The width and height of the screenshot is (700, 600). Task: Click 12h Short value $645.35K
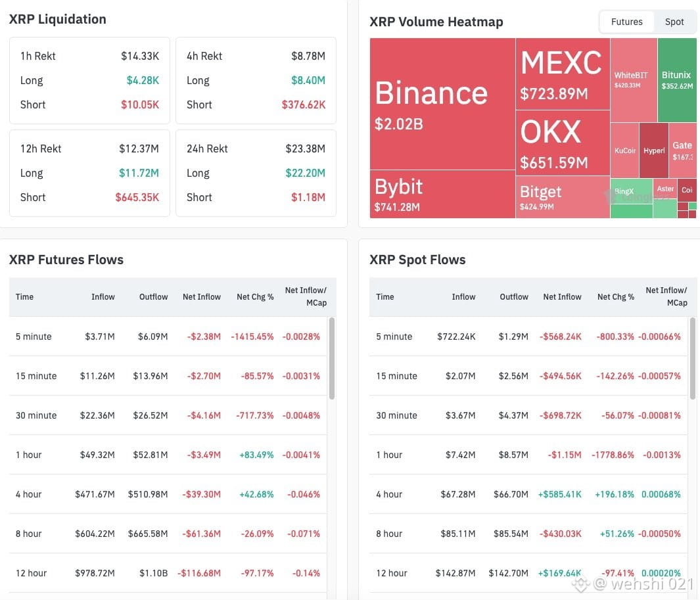click(x=137, y=197)
